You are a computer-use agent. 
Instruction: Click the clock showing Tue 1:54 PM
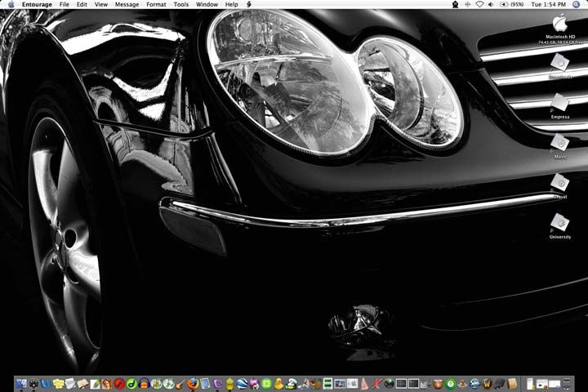click(549, 4)
